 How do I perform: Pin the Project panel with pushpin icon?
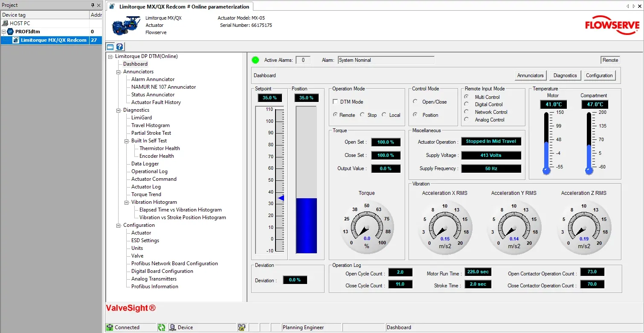coord(93,5)
